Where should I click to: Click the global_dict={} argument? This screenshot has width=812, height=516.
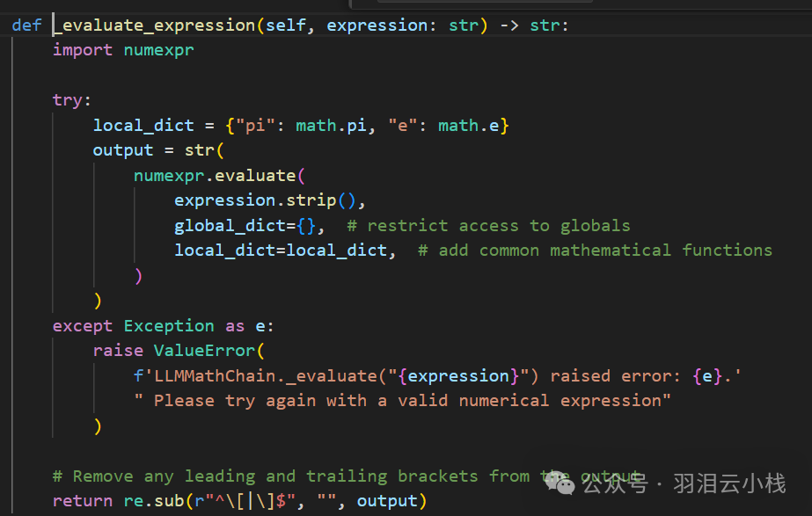pyautogui.click(x=245, y=226)
